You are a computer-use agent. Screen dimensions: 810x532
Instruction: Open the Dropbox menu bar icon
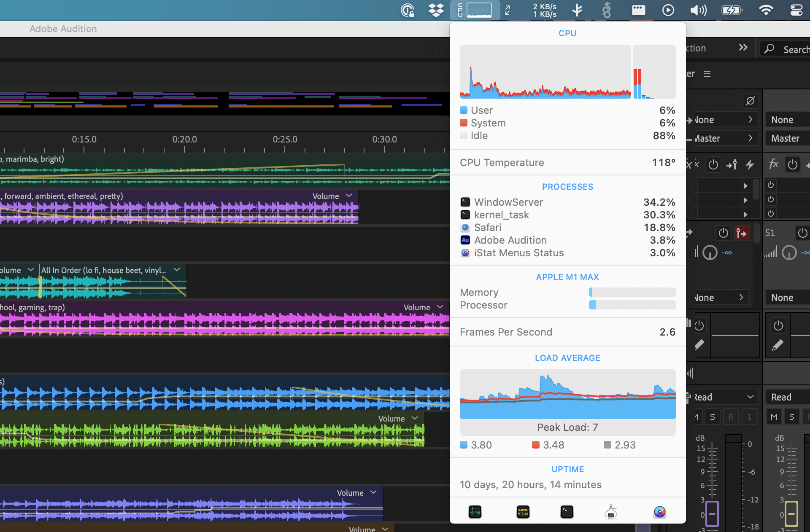tap(436, 10)
